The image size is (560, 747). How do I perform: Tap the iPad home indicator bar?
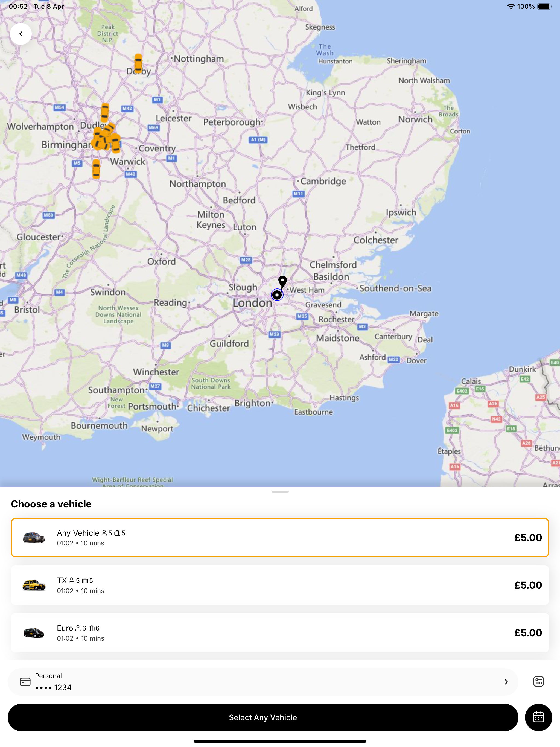point(280,741)
